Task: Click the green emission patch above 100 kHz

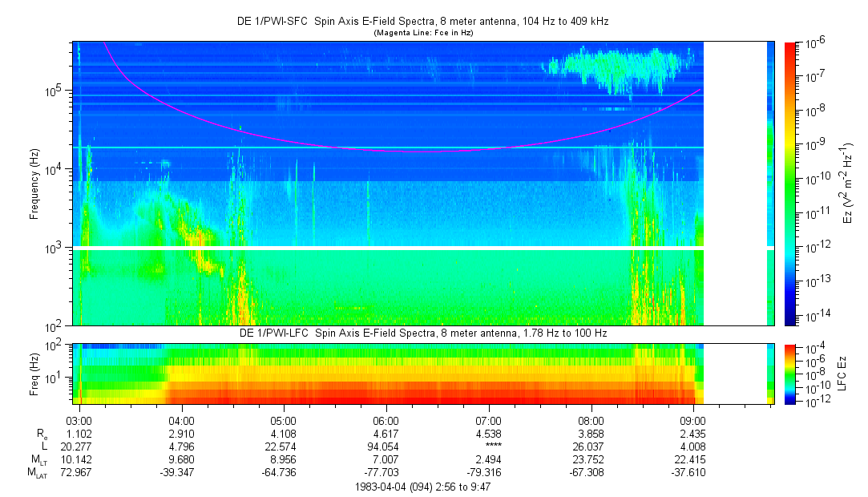Action: tap(617, 69)
